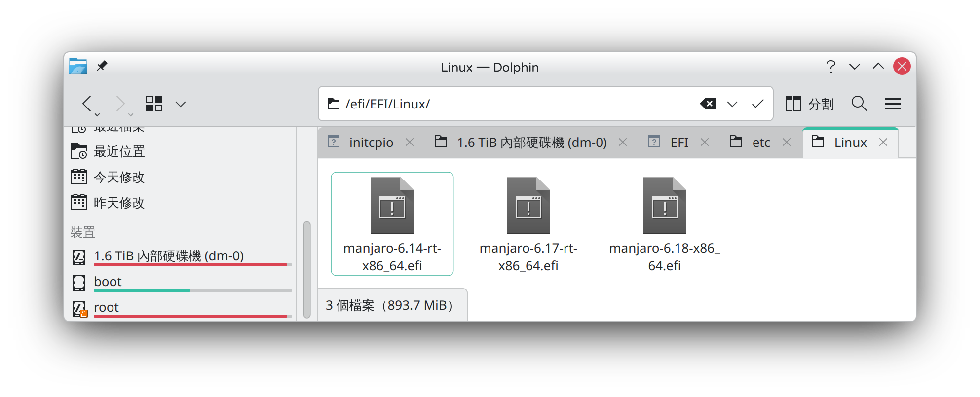This screenshot has height=397, width=980.
Task: Toggle the split view button
Action: [x=809, y=104]
